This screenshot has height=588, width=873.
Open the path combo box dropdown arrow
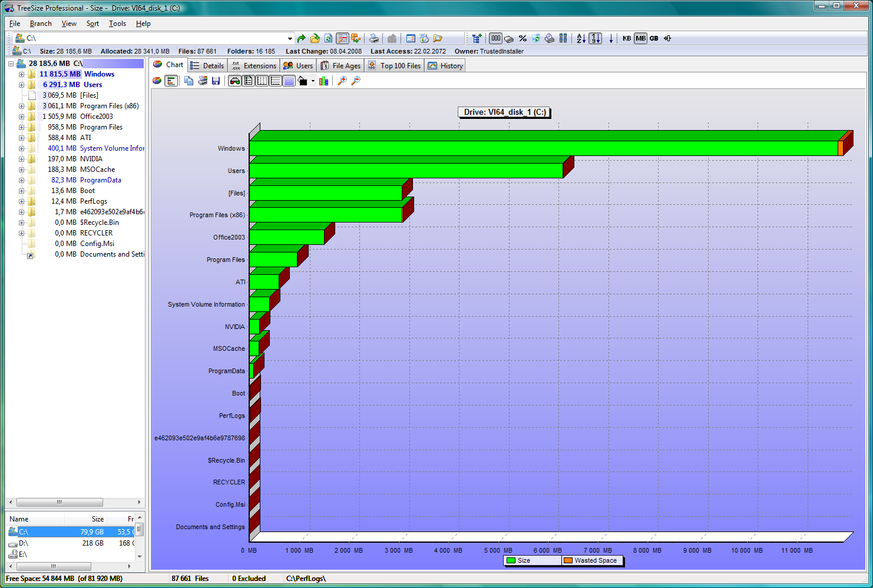290,38
